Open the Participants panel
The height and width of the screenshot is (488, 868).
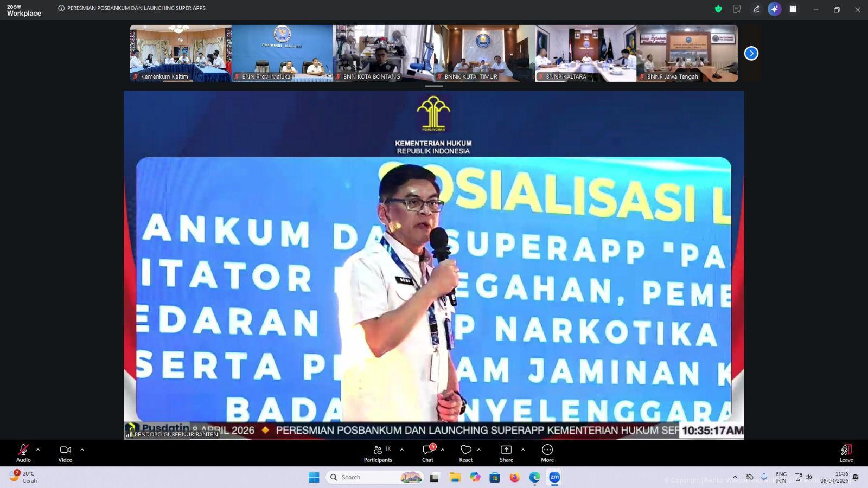point(378,453)
